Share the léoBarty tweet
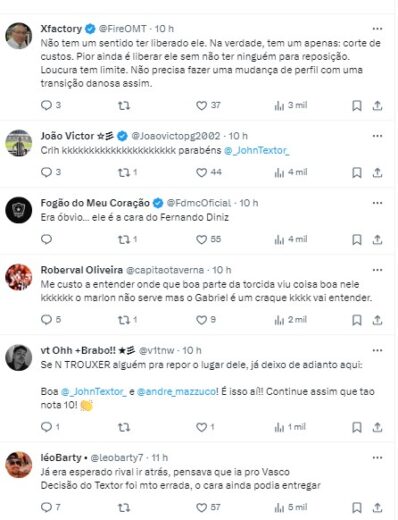 point(377,508)
